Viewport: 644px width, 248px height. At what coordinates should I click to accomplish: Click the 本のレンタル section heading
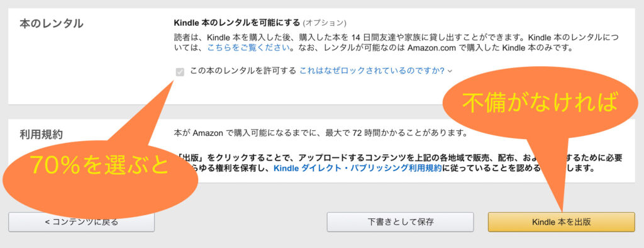[x=52, y=24]
